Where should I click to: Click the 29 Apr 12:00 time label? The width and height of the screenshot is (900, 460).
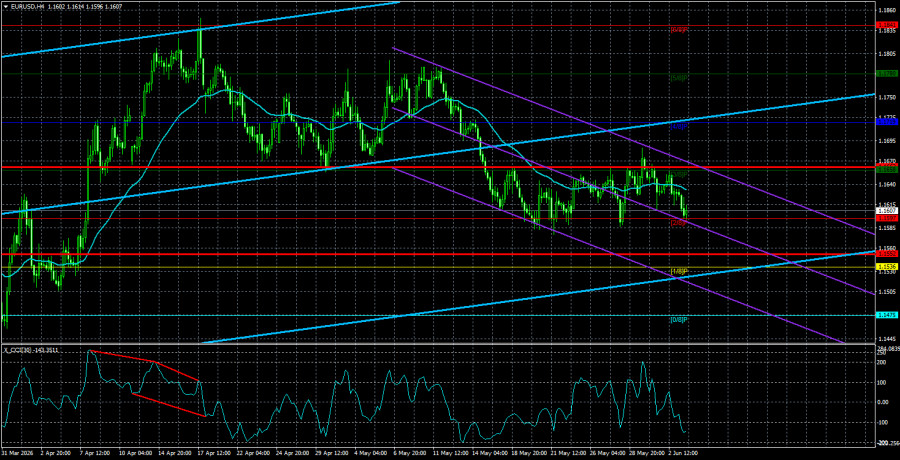tap(331, 453)
